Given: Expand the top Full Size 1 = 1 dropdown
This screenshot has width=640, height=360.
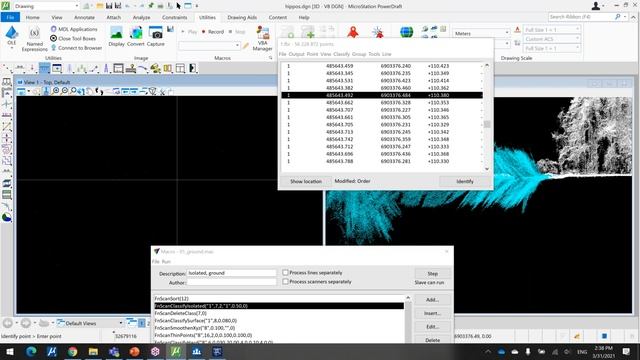Looking at the screenshot, I should pyautogui.click(x=578, y=29).
